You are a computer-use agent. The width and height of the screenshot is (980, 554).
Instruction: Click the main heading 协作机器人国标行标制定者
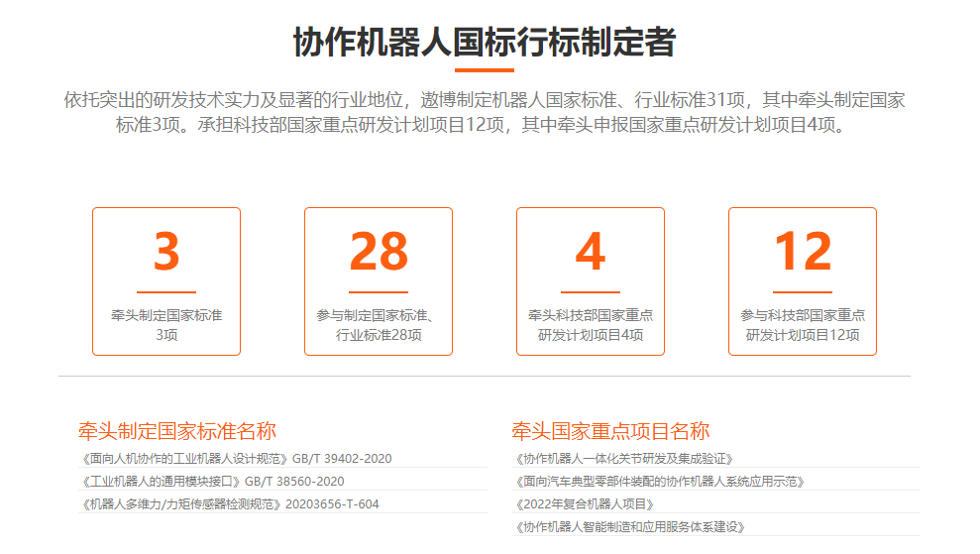pos(484,43)
